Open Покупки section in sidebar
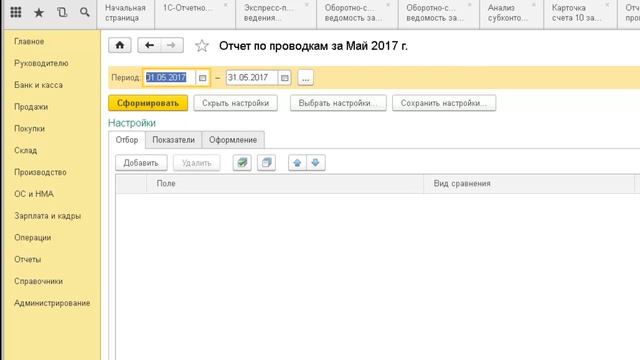The height and width of the screenshot is (360, 640). (29, 129)
